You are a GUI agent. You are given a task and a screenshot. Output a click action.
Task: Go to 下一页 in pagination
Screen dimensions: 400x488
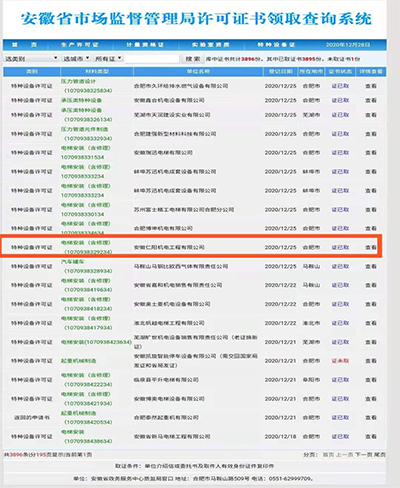(x=363, y=455)
